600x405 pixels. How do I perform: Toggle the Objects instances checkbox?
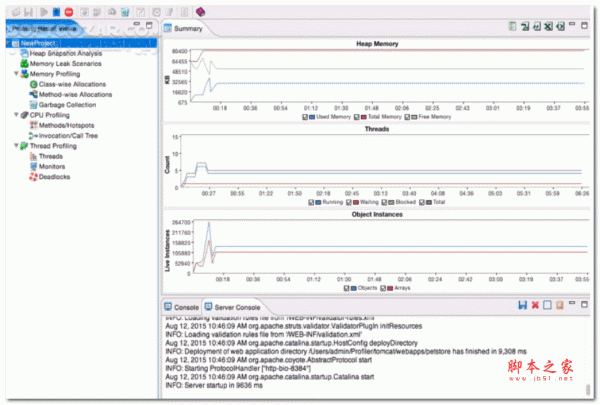346,288
